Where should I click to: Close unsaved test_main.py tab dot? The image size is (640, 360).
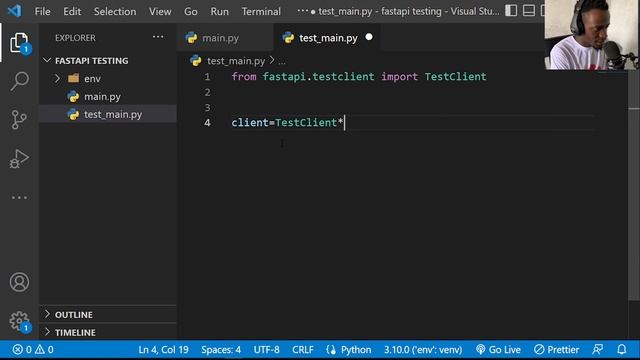click(x=369, y=37)
